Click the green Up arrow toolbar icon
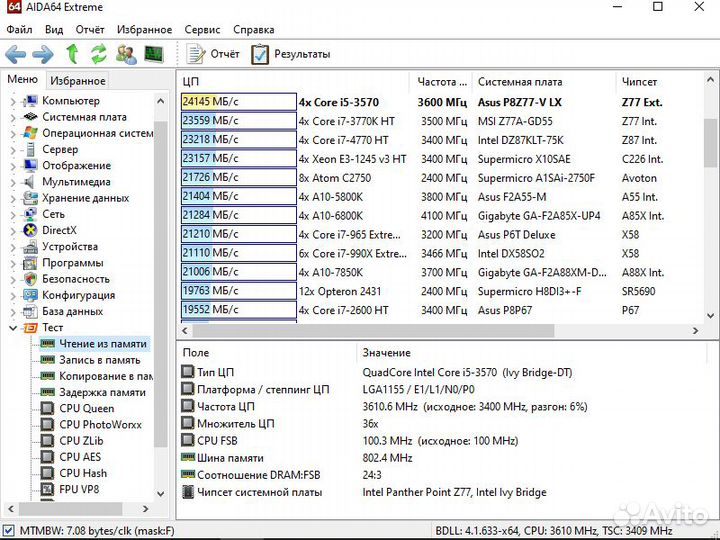Image resolution: width=720 pixels, height=540 pixels. [x=72, y=54]
